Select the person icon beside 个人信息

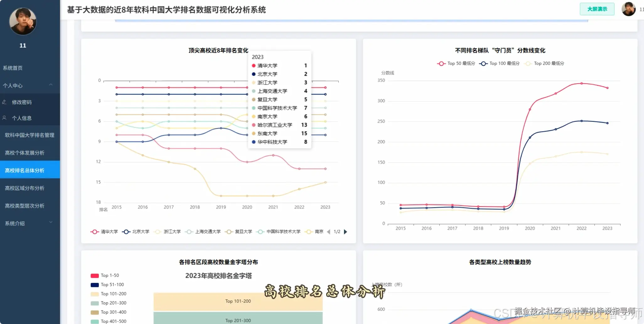[4, 118]
